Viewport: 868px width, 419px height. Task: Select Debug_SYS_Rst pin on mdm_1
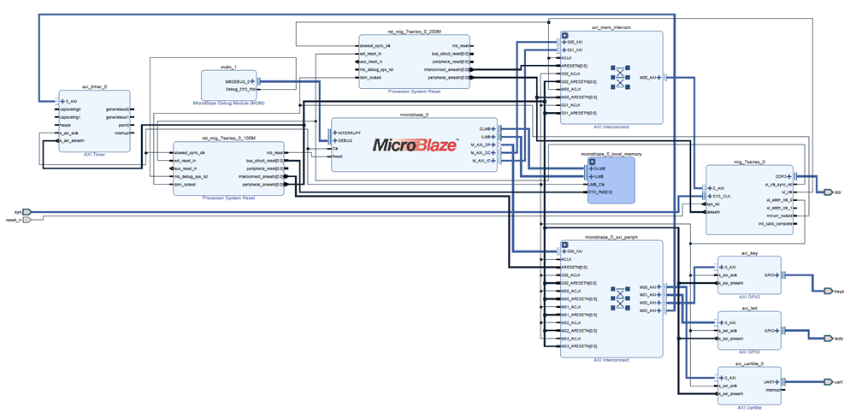tap(241, 89)
